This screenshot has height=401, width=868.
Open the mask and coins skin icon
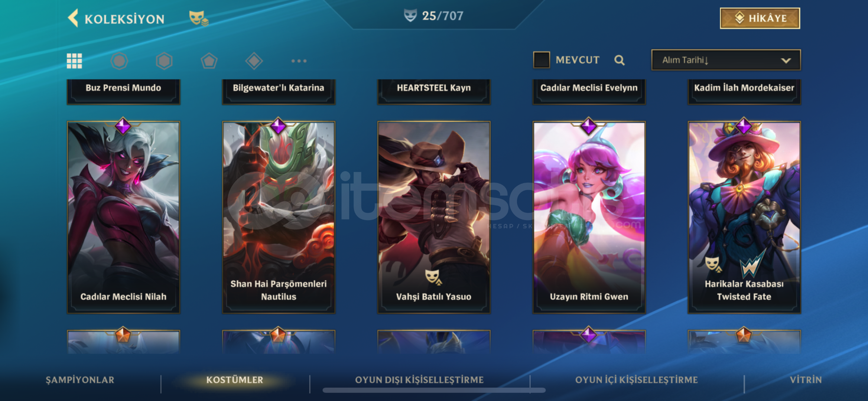point(199,18)
